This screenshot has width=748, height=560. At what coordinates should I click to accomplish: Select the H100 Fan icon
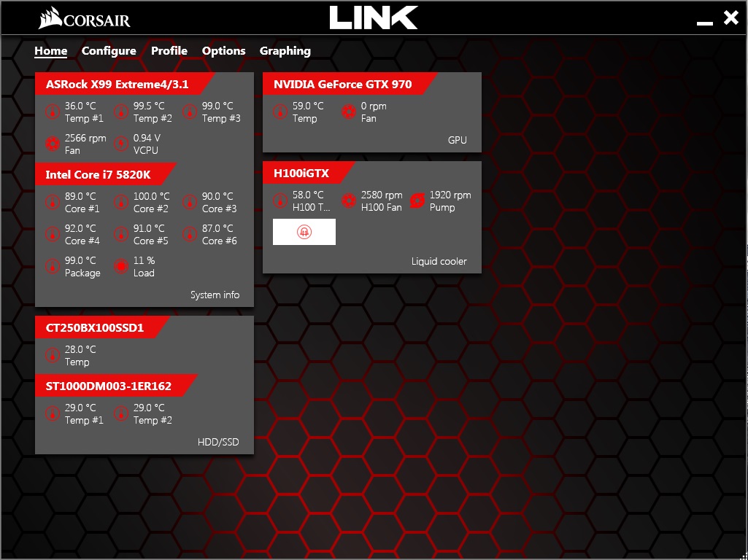tap(349, 201)
